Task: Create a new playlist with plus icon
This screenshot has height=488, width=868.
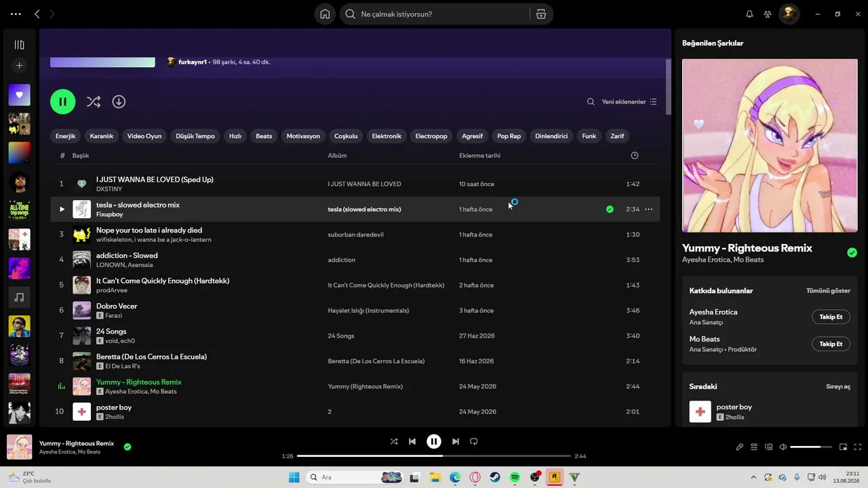Action: click(x=19, y=66)
